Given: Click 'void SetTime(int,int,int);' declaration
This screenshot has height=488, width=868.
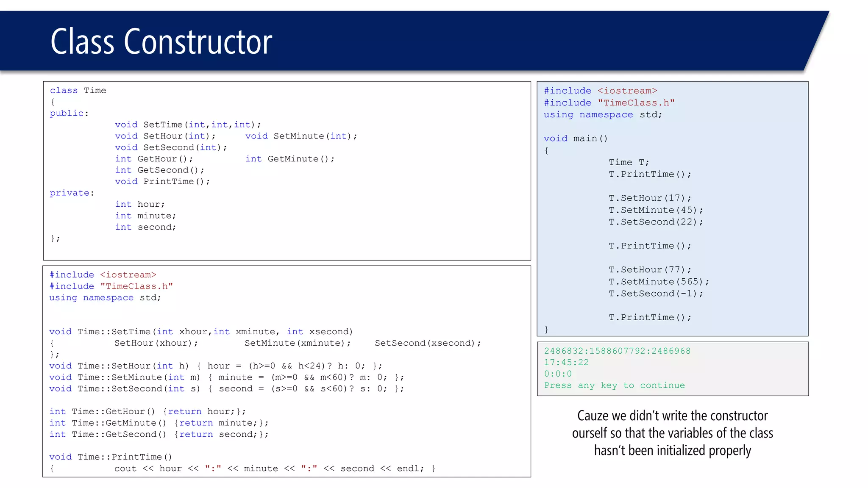Looking at the screenshot, I should point(188,125).
